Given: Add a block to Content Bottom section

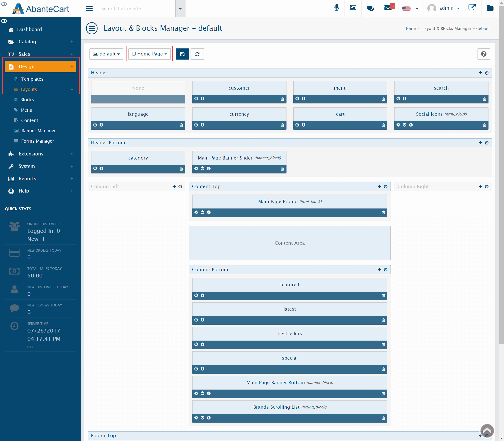Looking at the screenshot, I should click(x=380, y=270).
